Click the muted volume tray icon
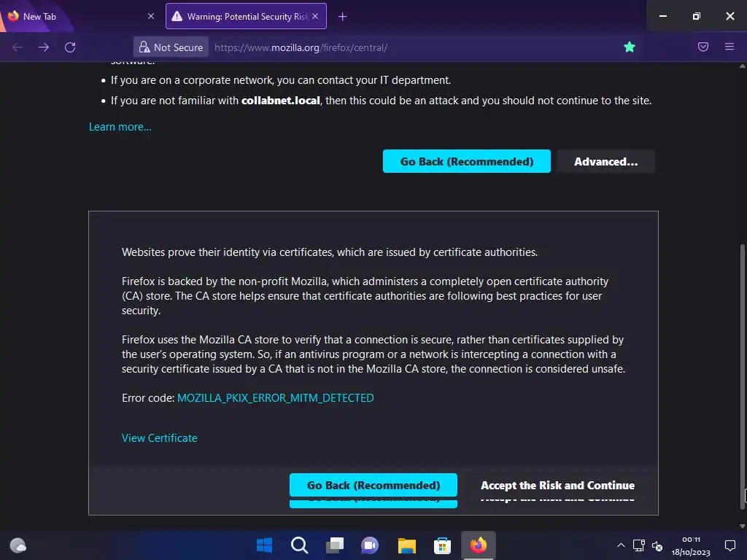This screenshot has width=747, height=560. (x=657, y=545)
